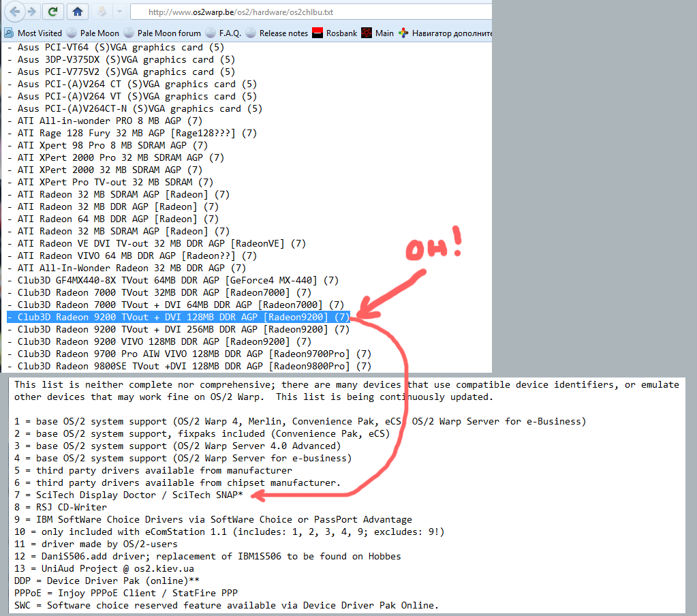Open the Home page button
This screenshot has width=697, height=616.
(x=78, y=12)
